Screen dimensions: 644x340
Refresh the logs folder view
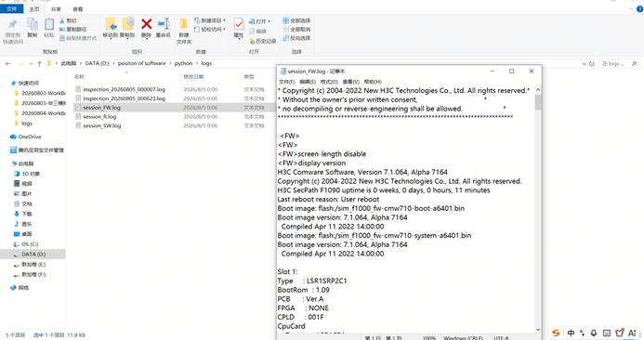point(592,64)
